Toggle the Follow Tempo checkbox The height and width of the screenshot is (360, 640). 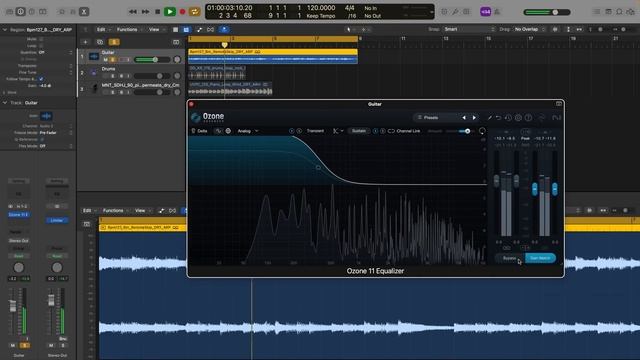[x=41, y=79]
